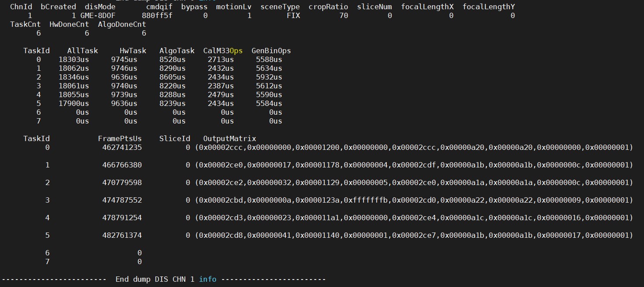Click the highlighted CalM33Ops column header

pos(223,51)
